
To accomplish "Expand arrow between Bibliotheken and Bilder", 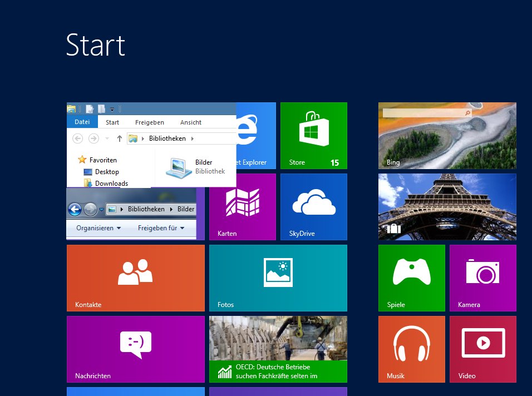I will coord(171,209).
